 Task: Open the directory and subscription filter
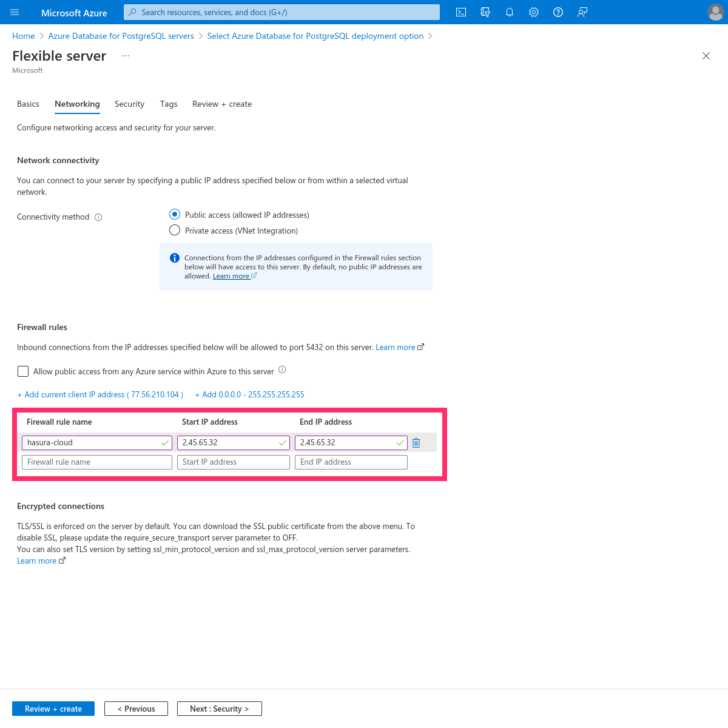pos(485,12)
